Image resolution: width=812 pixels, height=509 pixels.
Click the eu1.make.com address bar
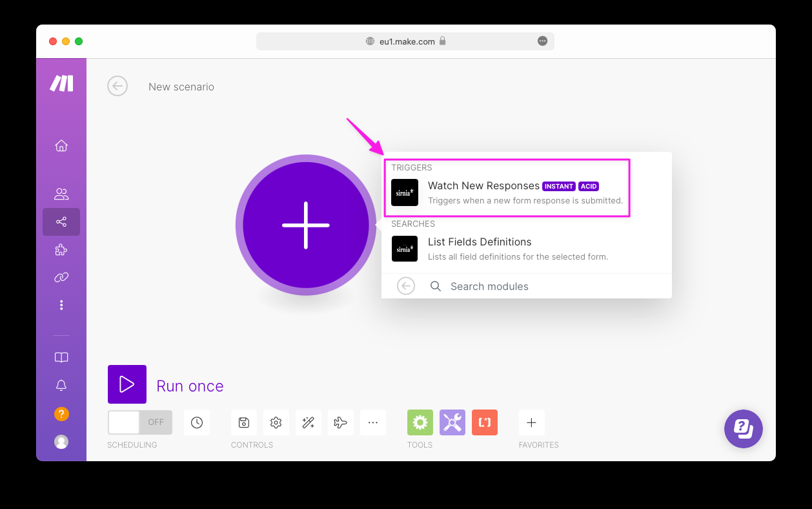pos(405,41)
